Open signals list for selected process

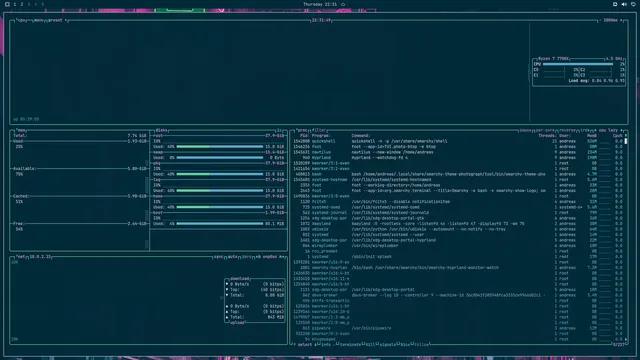pyautogui.click(x=387, y=345)
